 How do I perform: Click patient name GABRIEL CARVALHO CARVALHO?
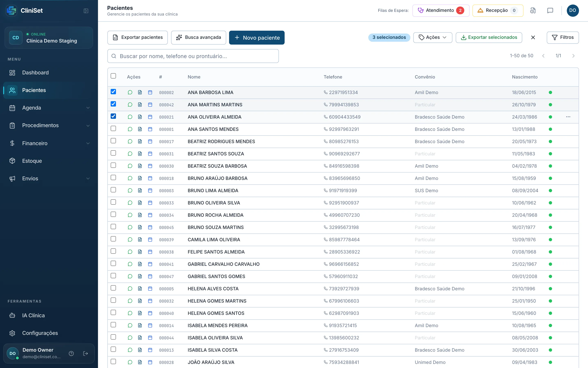pos(224,264)
